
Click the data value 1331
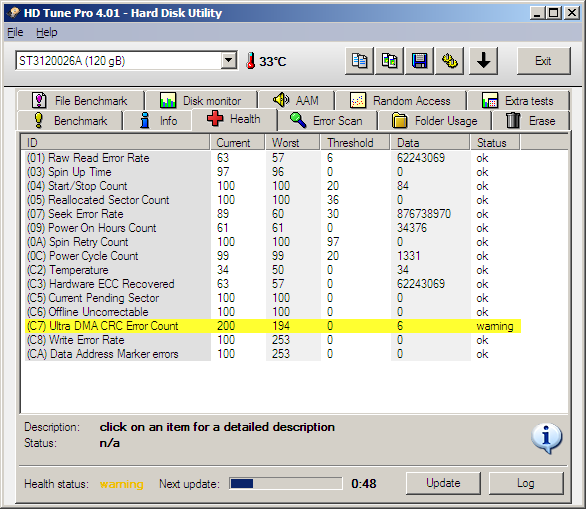(x=408, y=256)
